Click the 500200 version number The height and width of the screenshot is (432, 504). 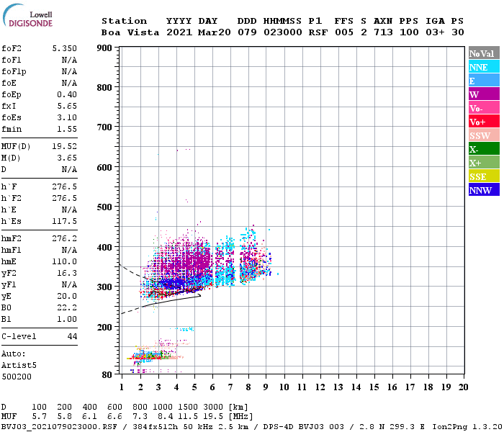pos(17,377)
